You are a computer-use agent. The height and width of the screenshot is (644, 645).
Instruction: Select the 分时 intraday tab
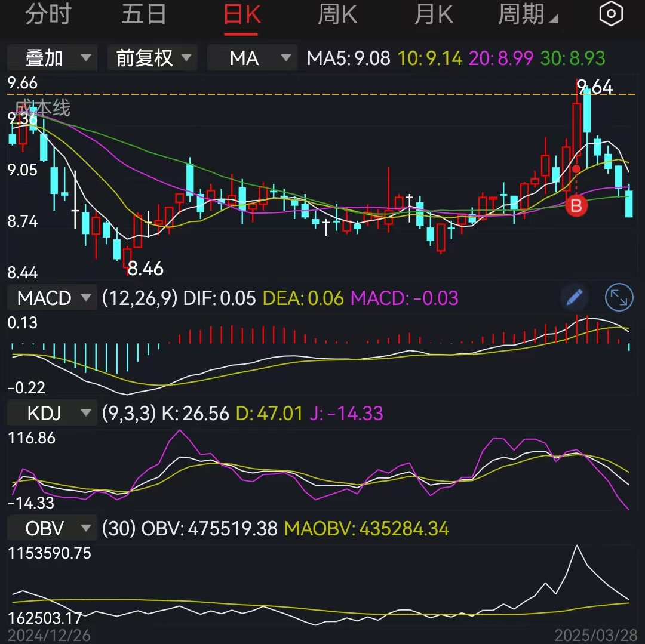[x=47, y=14]
